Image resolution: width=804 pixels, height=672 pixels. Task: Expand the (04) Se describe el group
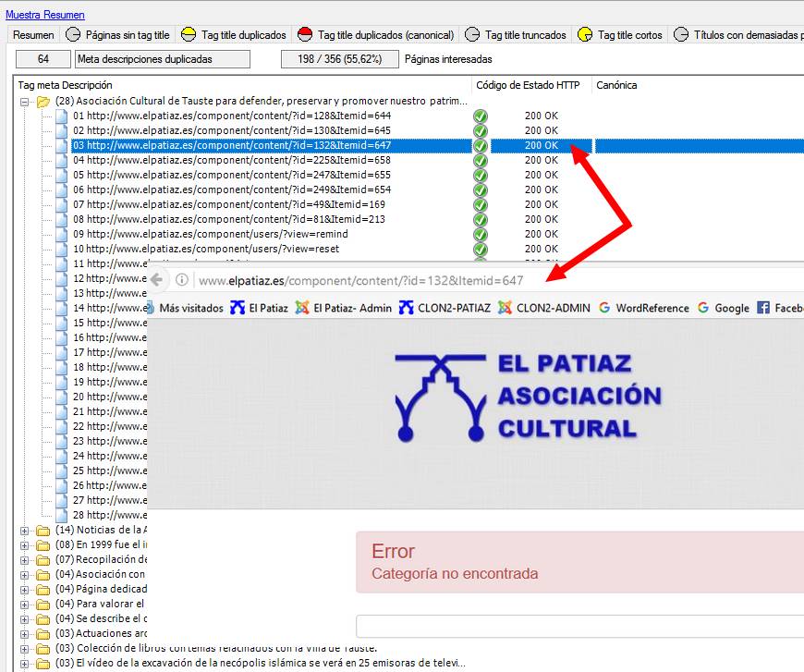pos(24,619)
